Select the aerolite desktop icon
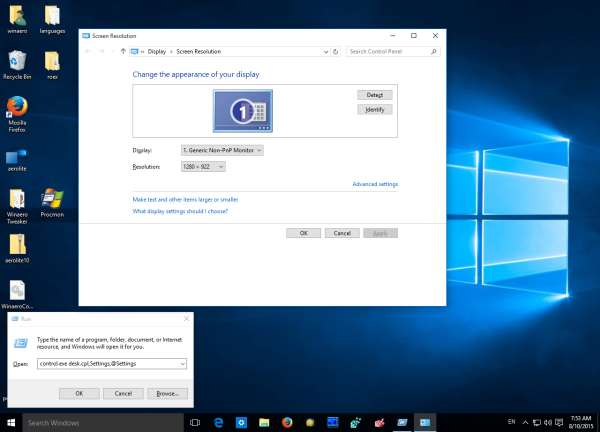The image size is (600, 432). pos(17,160)
